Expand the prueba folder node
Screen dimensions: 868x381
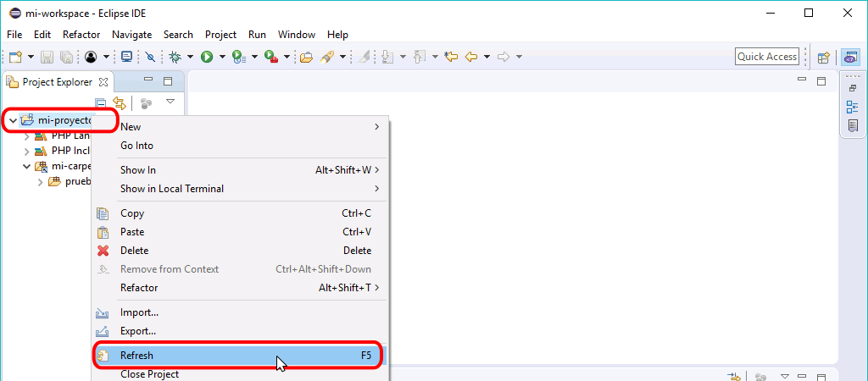40,181
